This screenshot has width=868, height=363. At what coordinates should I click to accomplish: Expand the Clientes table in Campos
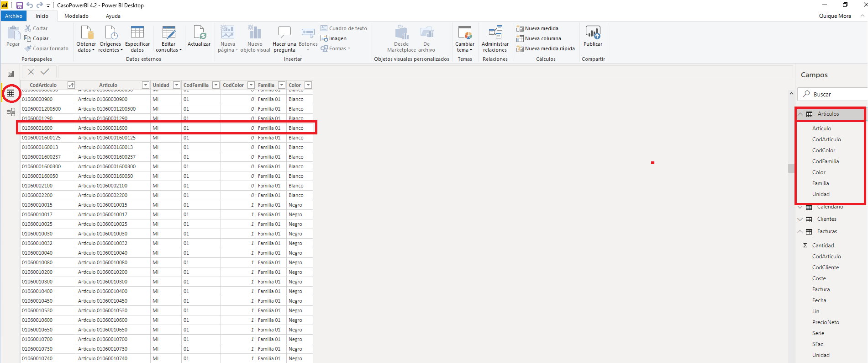click(x=800, y=219)
